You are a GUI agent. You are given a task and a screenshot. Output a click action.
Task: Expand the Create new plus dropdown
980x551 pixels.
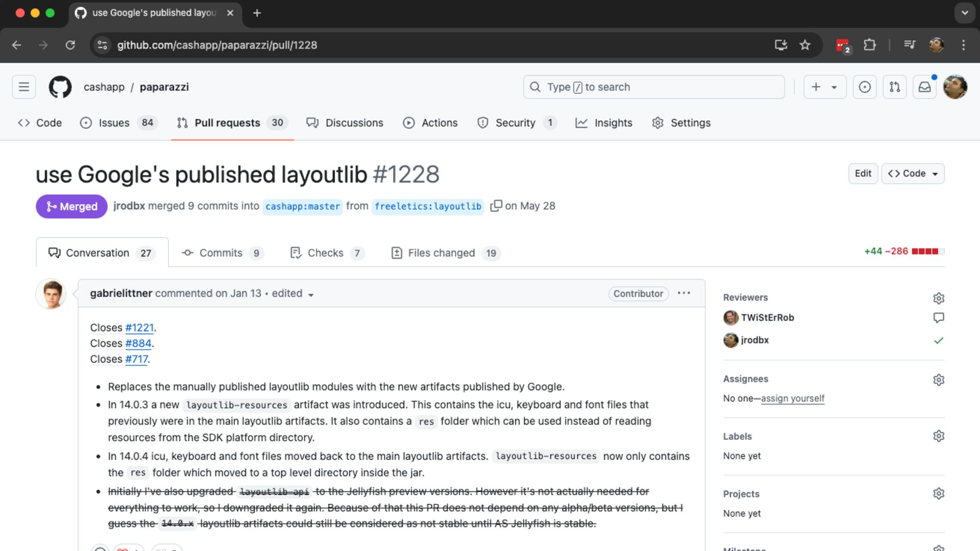[825, 87]
